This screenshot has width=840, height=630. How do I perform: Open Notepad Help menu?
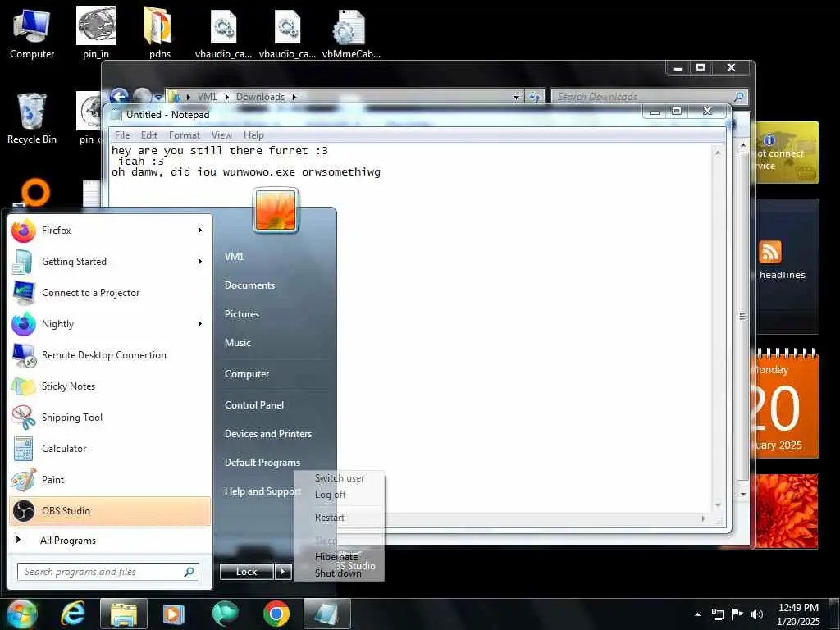coord(254,135)
